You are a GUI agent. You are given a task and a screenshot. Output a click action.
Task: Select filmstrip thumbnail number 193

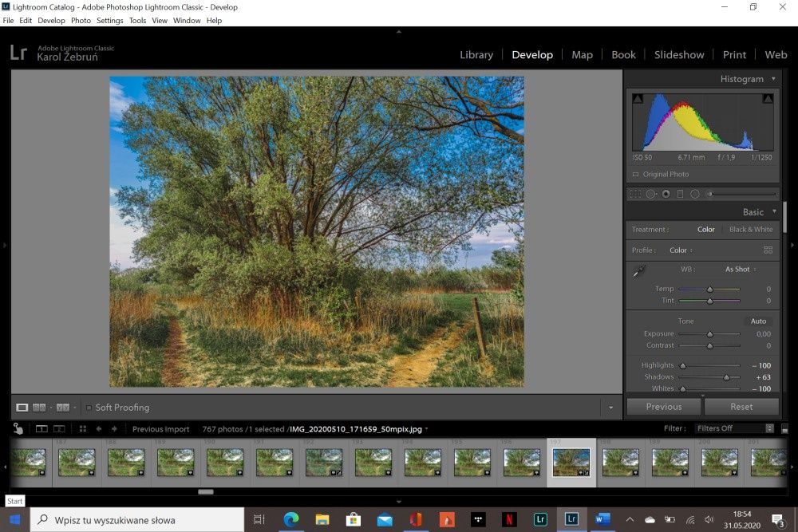(373, 463)
